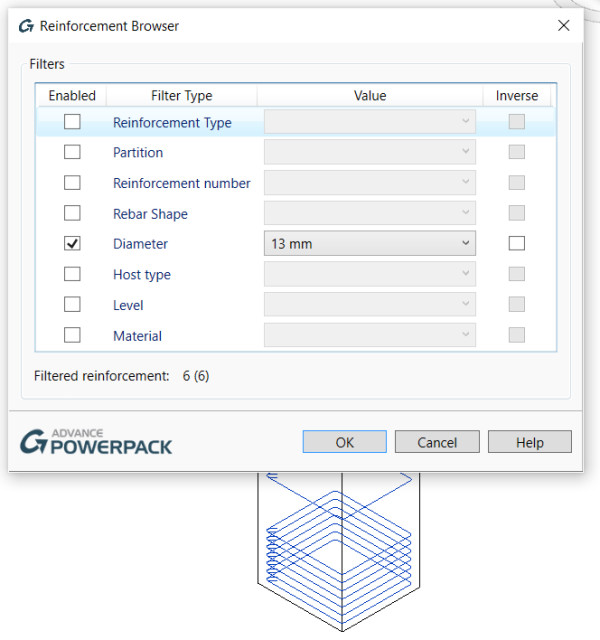Click the Inverse checkbox for Reinforcement Type
Screen dimensions: 600x640
click(516, 122)
